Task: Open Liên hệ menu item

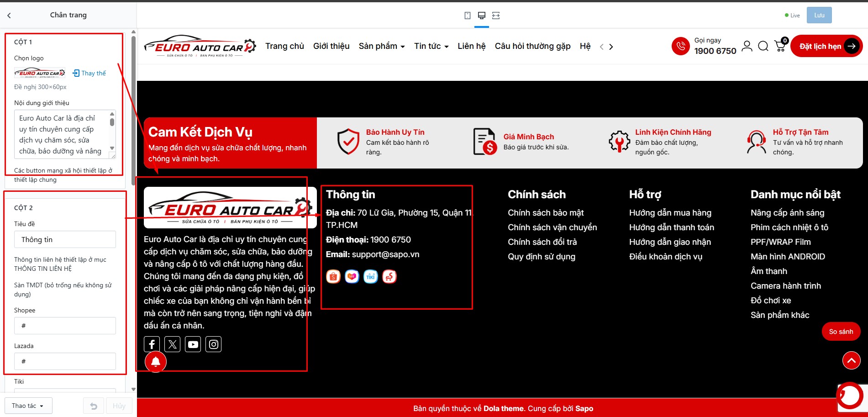Action: 472,46
